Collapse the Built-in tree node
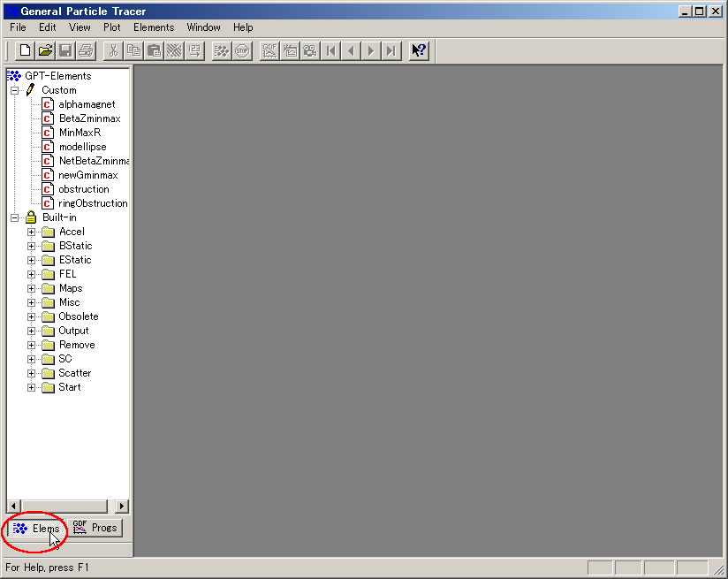This screenshot has width=728, height=579. [x=15, y=217]
